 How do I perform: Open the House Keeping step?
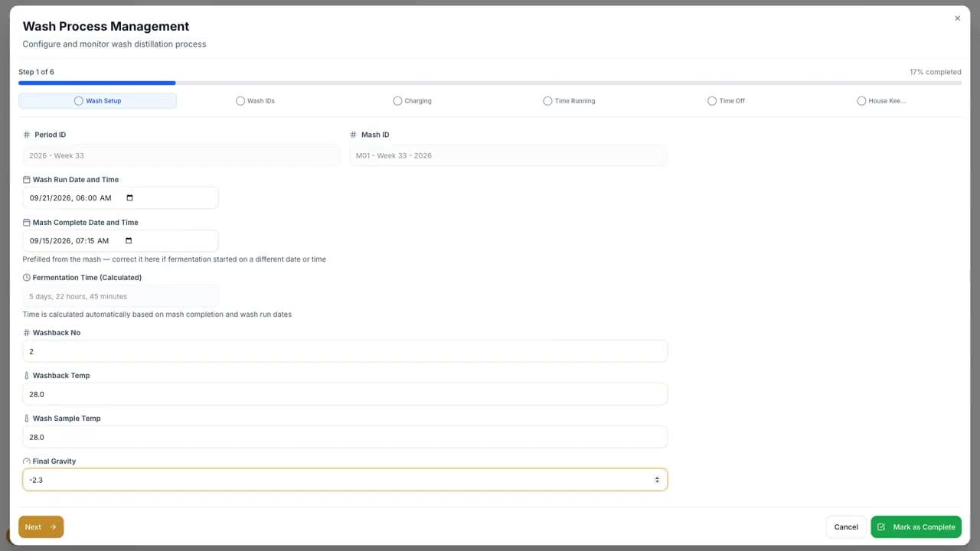(882, 101)
